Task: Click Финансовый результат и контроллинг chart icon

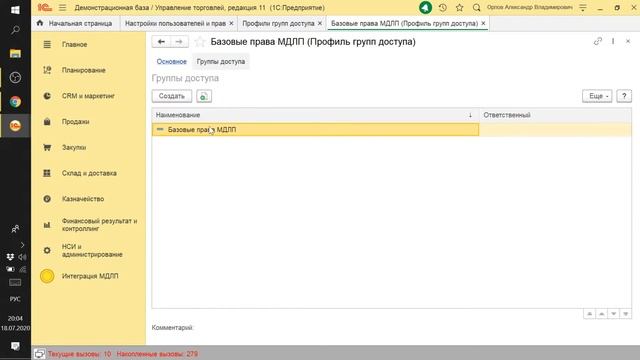Action: (47, 224)
